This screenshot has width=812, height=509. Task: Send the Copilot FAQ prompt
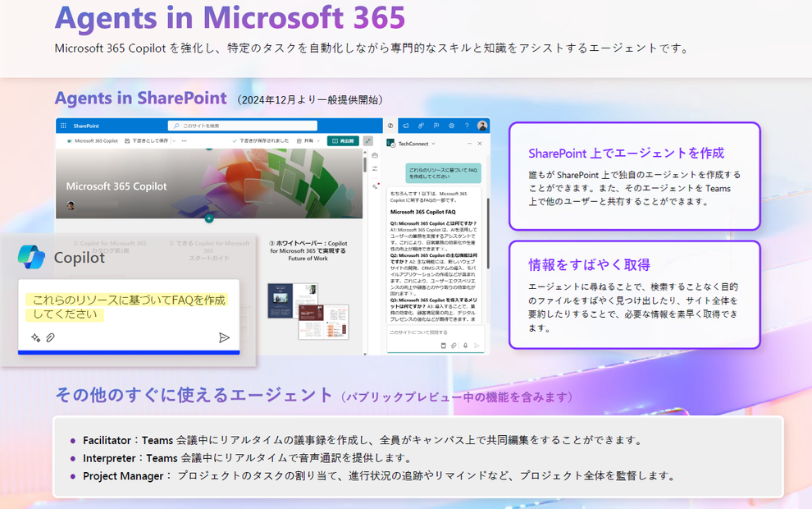click(x=224, y=338)
